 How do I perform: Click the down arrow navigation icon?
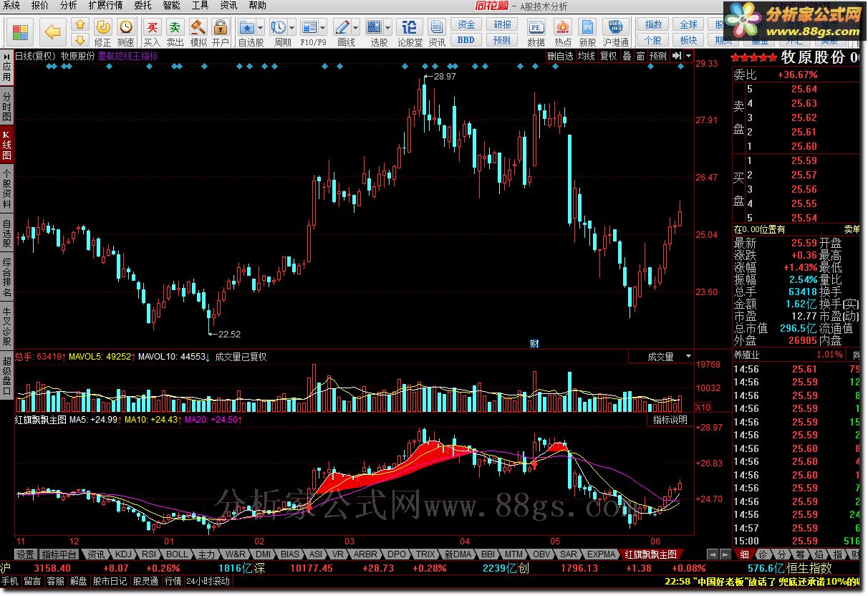tap(80, 39)
